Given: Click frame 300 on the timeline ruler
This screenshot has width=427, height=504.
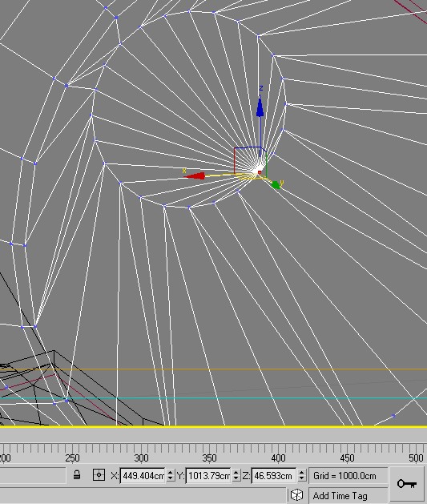Looking at the screenshot, I should 141,458.
